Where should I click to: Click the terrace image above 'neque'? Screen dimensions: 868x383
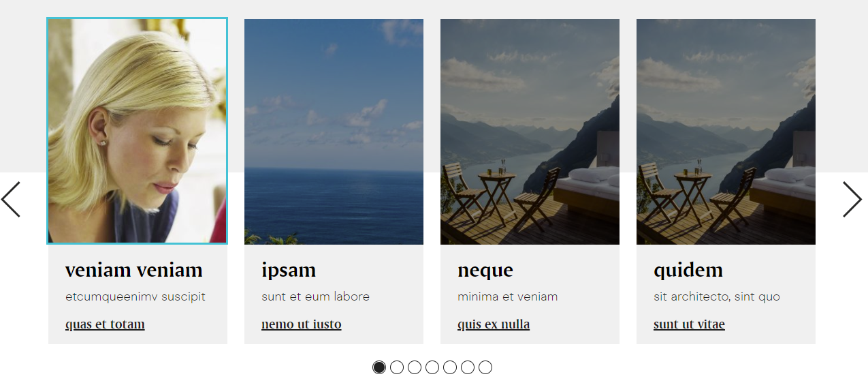[530, 132]
